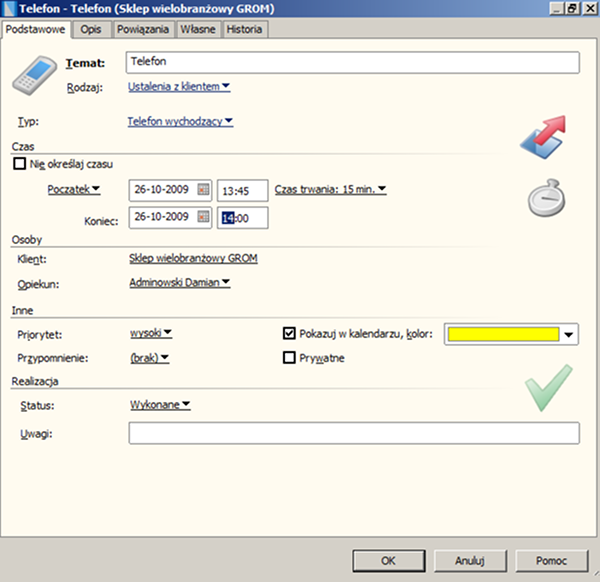The height and width of the screenshot is (582, 600).
Task: Open the calendar picker for the Koniec date
Action: coord(203,217)
